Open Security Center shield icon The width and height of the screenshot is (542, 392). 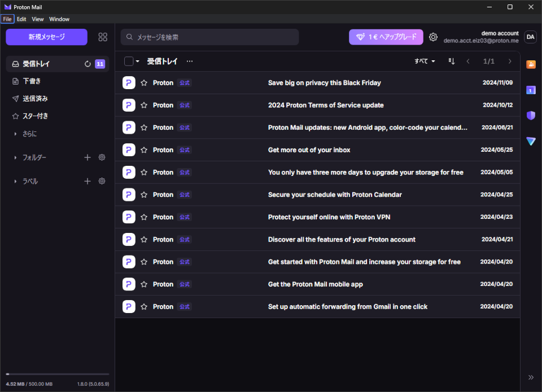click(x=531, y=116)
